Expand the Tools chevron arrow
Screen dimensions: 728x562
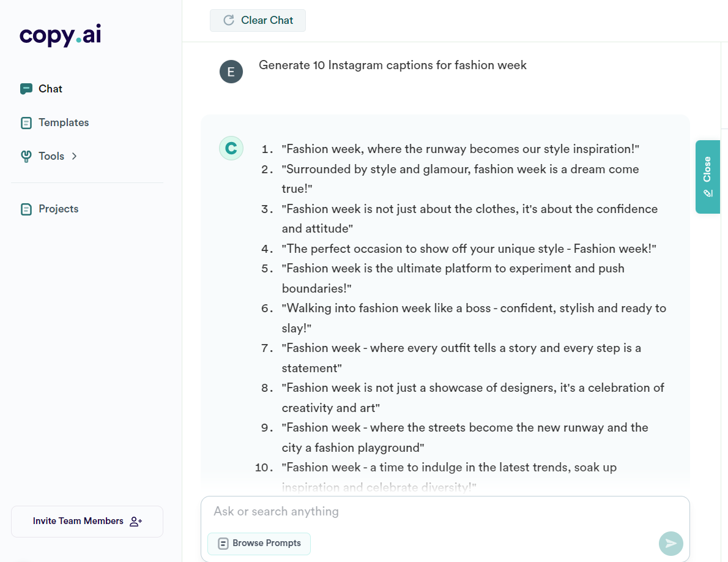click(x=74, y=156)
